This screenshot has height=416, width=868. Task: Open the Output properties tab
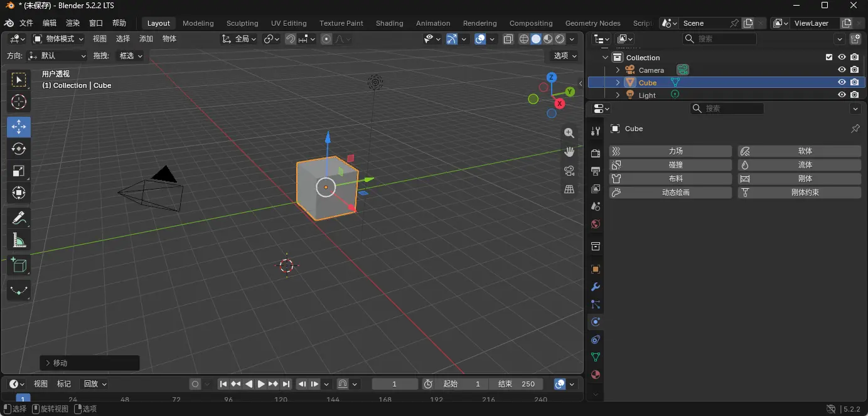pos(596,171)
